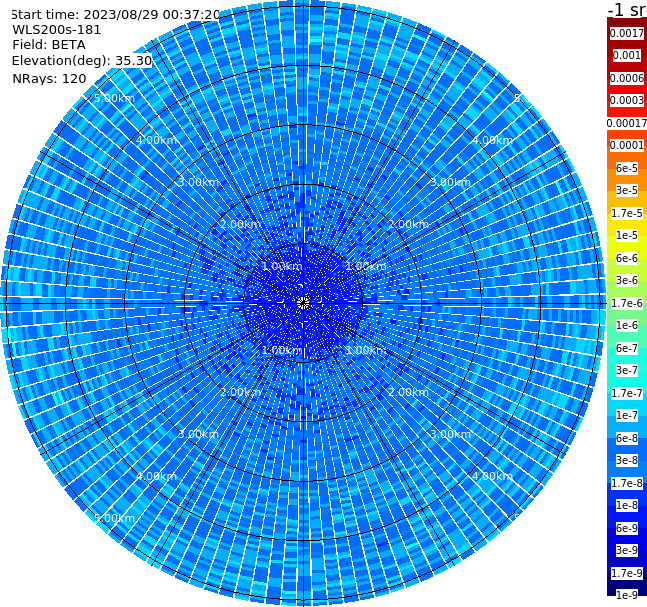647x607 pixels.
Task: Click the 6e-5 color scale label
Action: click(626, 168)
